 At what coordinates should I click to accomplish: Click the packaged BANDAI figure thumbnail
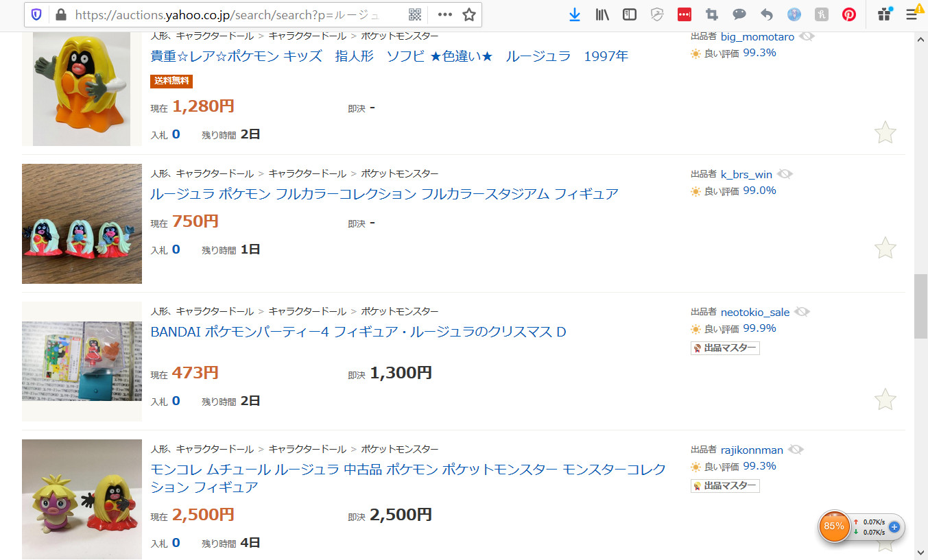coord(82,361)
